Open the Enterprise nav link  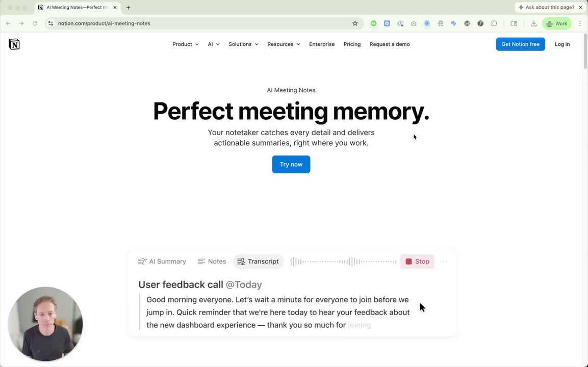point(322,44)
